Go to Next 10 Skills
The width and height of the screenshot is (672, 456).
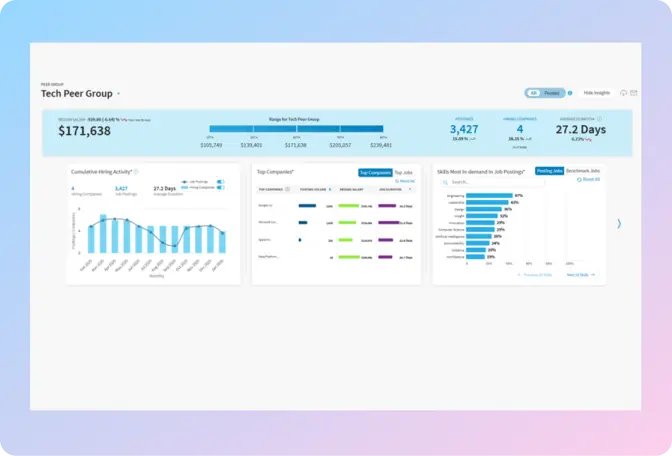point(581,275)
